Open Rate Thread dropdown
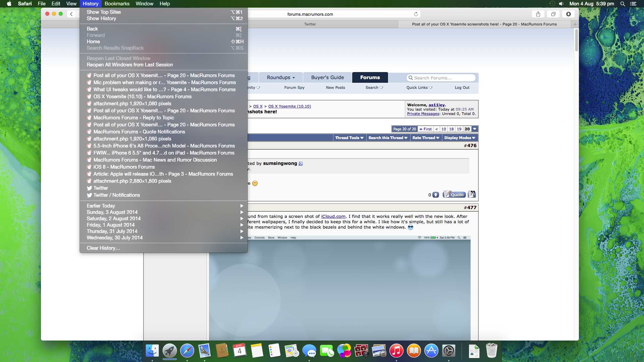Image resolution: width=644 pixels, height=362 pixels. [x=426, y=138]
